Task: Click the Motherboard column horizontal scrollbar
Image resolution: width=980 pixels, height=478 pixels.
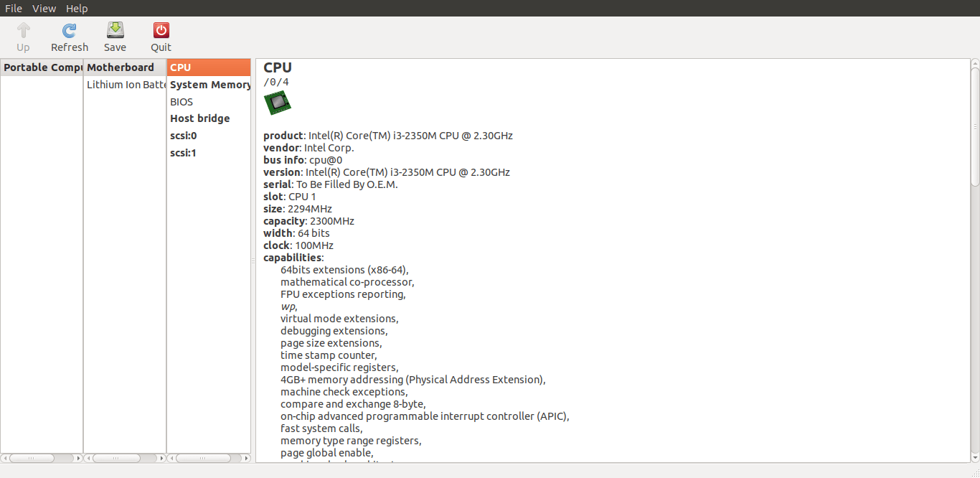Action: coord(115,458)
